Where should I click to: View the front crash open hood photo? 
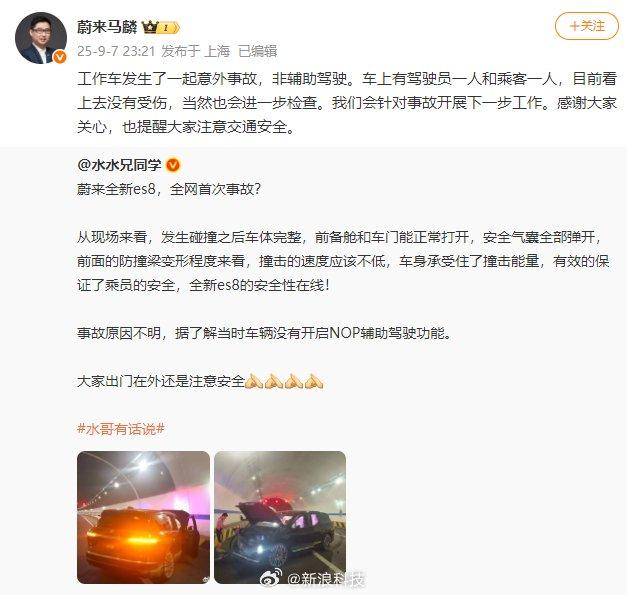coord(280,517)
